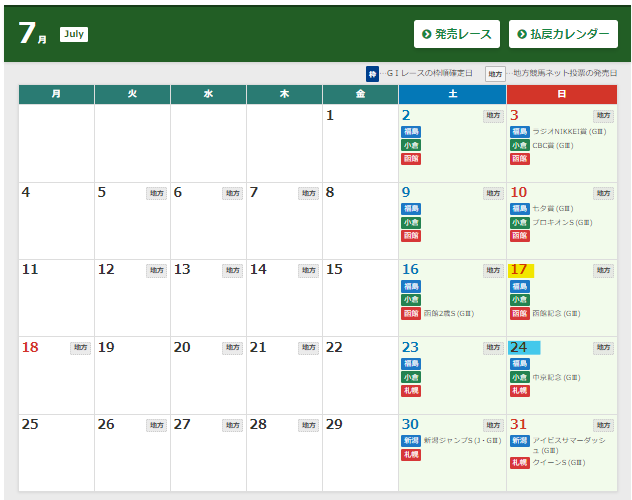
Task: Click the 福島 badge on July 10
Action: (x=520, y=209)
